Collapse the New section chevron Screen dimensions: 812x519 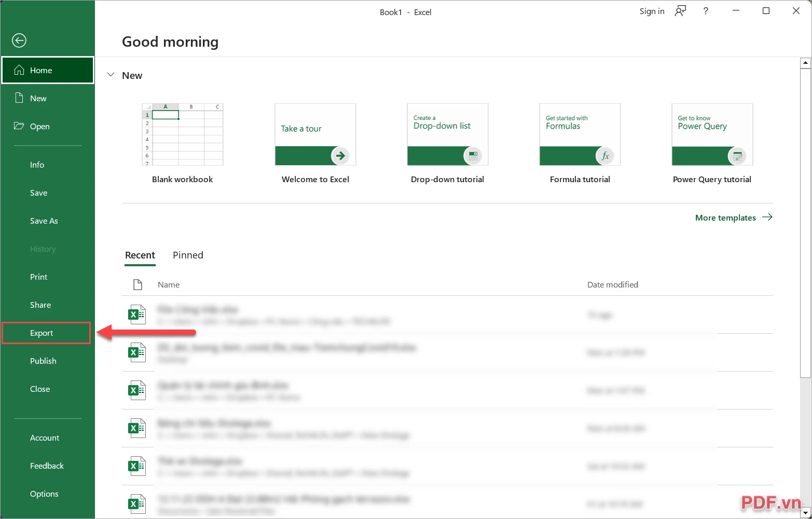(x=111, y=75)
